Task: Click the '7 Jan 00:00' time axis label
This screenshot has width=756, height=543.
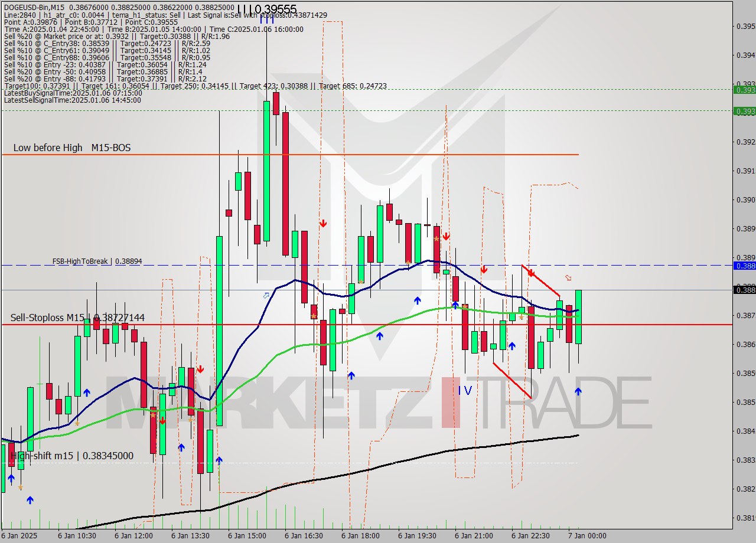Action: point(587,536)
